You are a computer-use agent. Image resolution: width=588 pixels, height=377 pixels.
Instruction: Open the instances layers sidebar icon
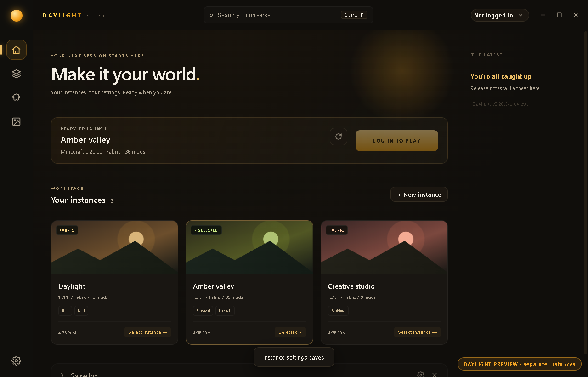click(x=17, y=74)
